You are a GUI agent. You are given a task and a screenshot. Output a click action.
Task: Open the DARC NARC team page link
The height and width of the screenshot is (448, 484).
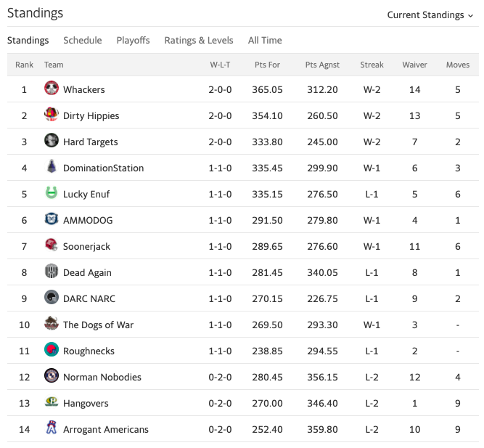[x=89, y=298]
